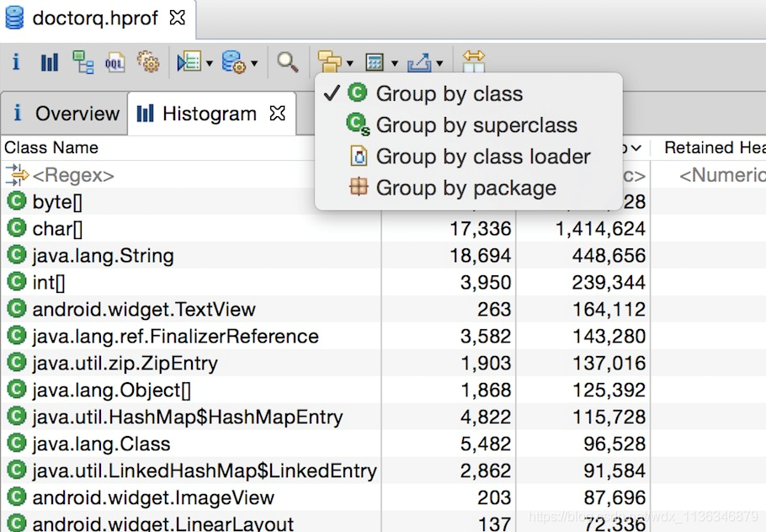Select the checked Group by class option

(x=449, y=93)
